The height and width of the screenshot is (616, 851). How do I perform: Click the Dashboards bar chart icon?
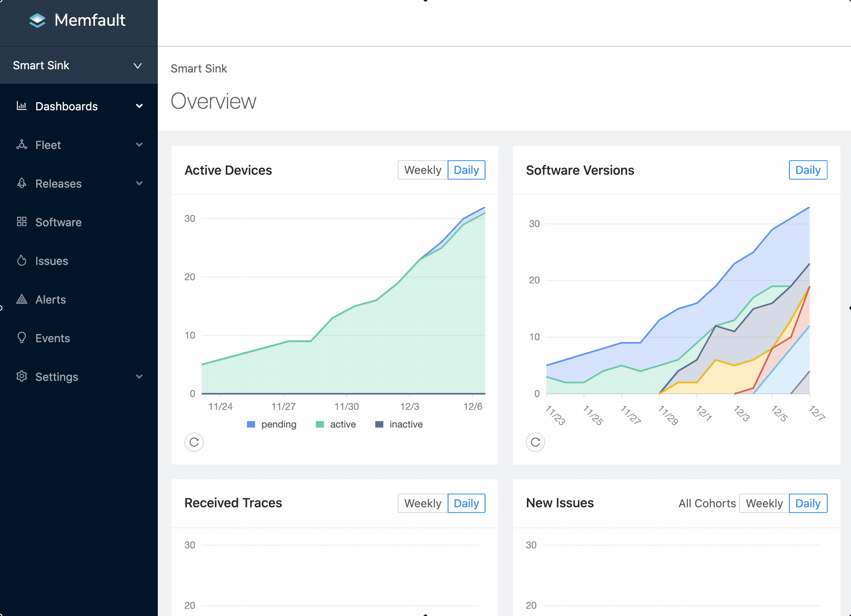21,106
